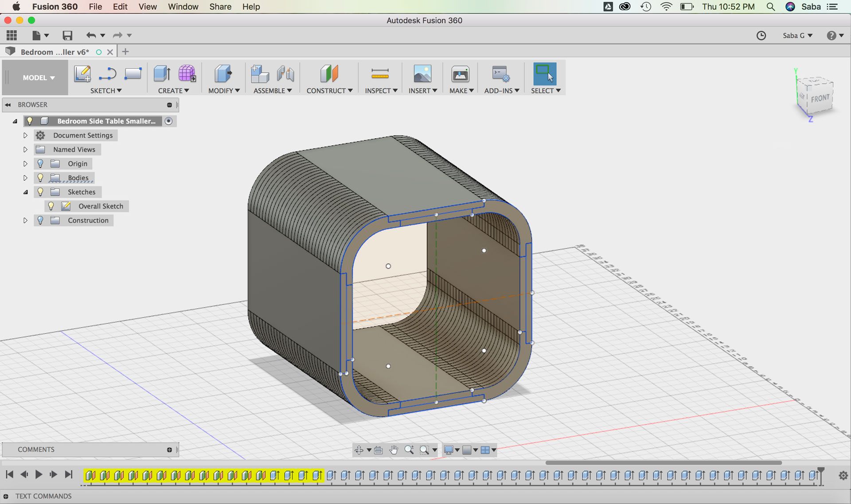Viewport: 851px width, 504px height.
Task: Open the Save icon in toolbar
Action: (67, 35)
